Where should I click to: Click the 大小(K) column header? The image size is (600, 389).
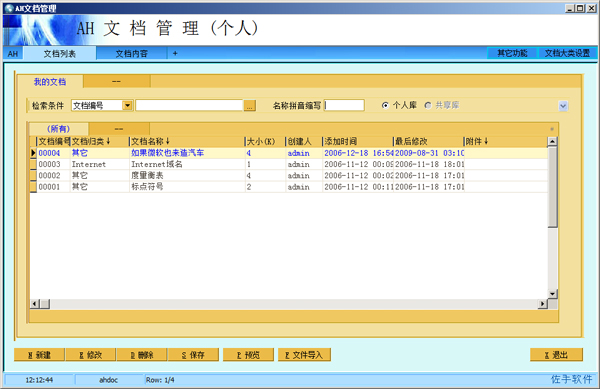point(265,142)
